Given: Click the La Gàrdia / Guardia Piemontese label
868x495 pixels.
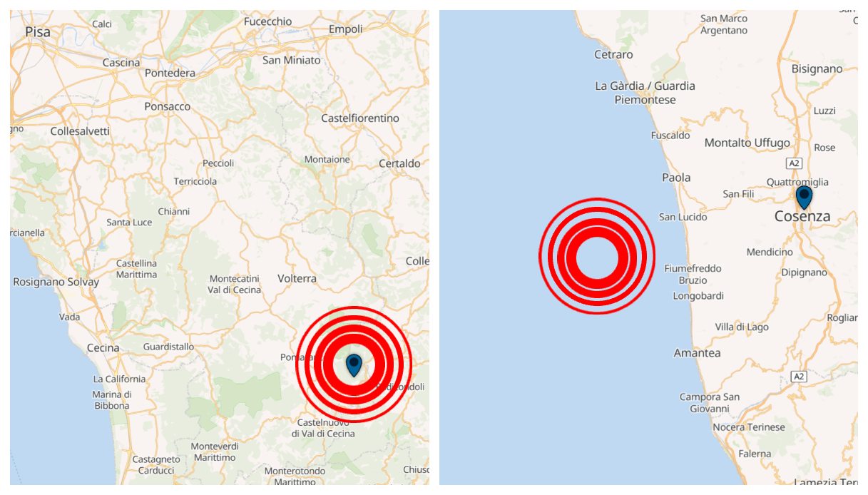Looking at the screenshot, I should (x=645, y=92).
